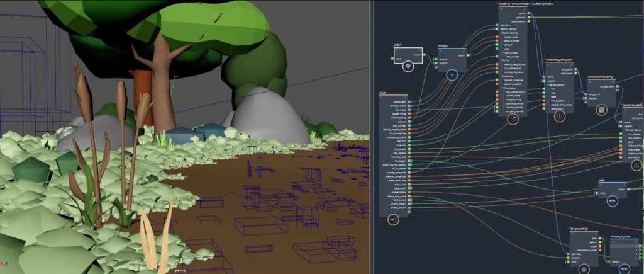Viewport: 644px width, 274px height.
Task: Click the reduce_normal_facing node's circular icon
Action: tap(601, 109)
